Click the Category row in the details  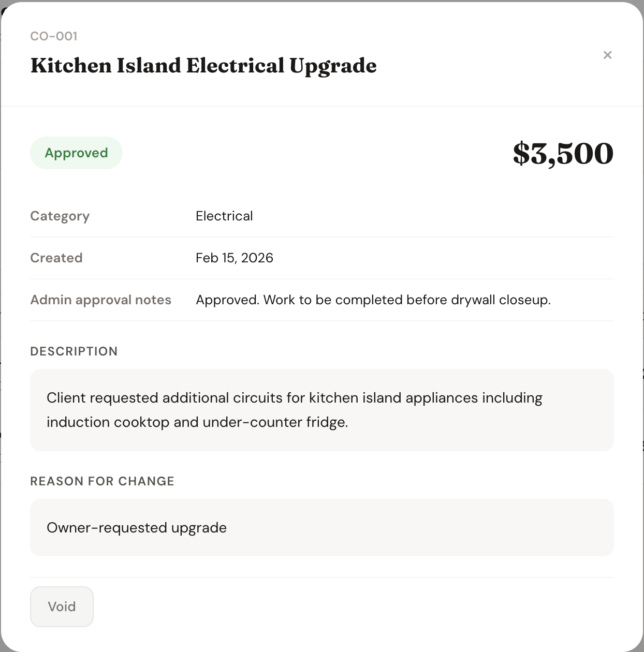pos(414,216)
